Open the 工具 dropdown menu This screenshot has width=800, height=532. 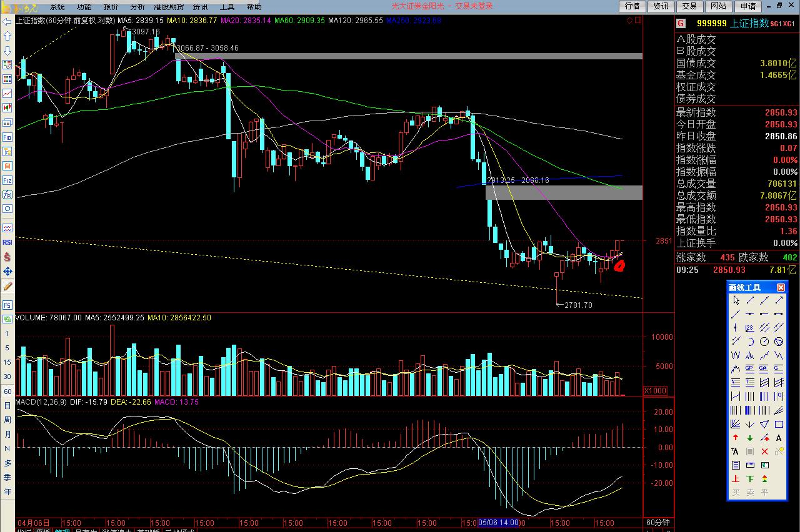pyautogui.click(x=227, y=7)
